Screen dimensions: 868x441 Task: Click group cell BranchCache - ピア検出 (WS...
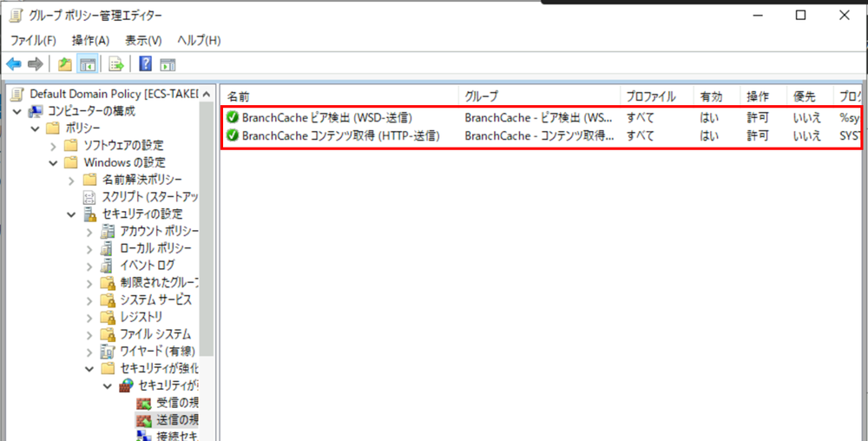[539, 117]
